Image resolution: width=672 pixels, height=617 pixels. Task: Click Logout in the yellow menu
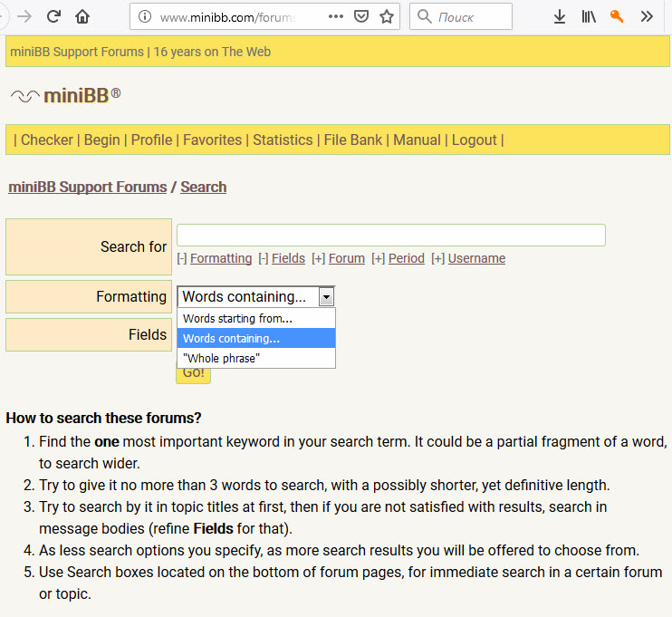point(474,140)
